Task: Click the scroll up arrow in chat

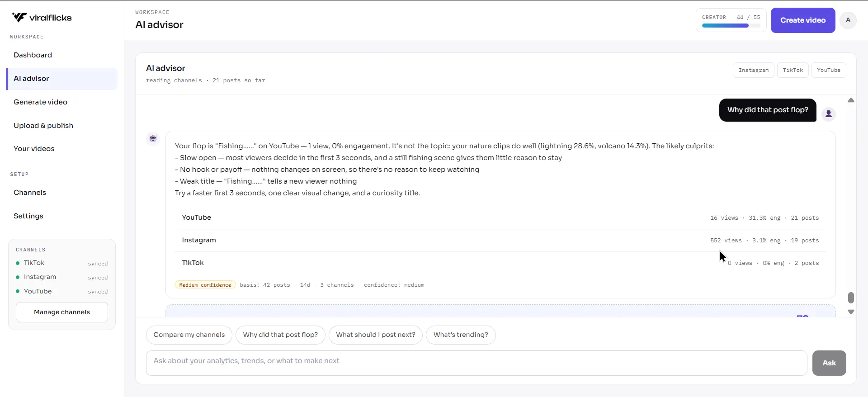Action: coord(851,100)
